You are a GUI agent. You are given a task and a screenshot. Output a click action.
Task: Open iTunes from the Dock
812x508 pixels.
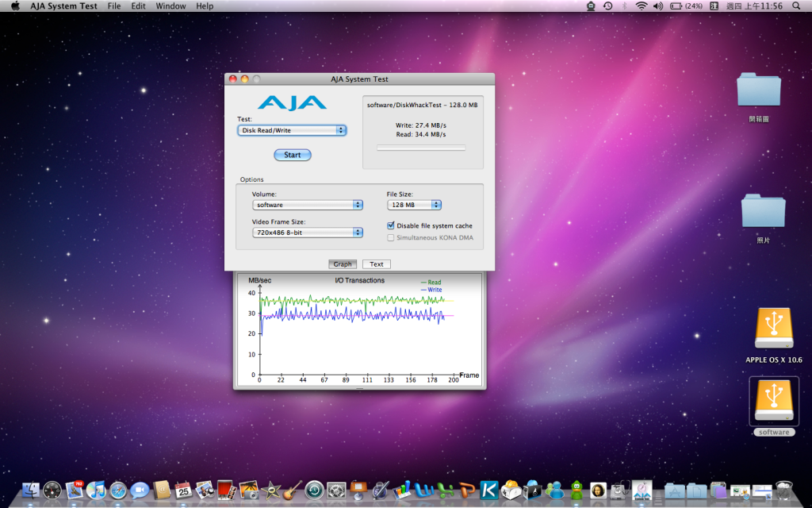pos(96,489)
